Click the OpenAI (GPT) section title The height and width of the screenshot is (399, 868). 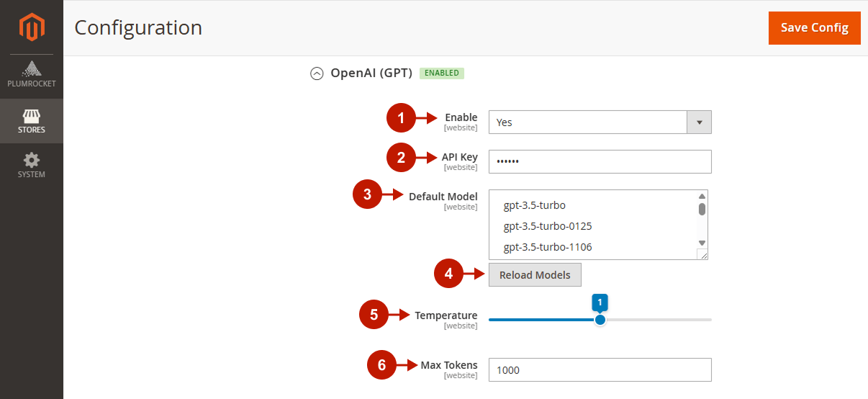tap(371, 73)
